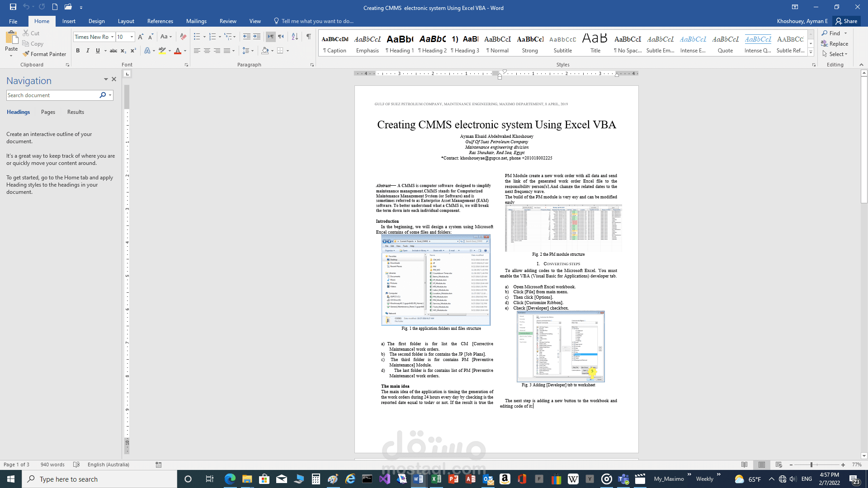Open the Replace dialog

point(835,43)
